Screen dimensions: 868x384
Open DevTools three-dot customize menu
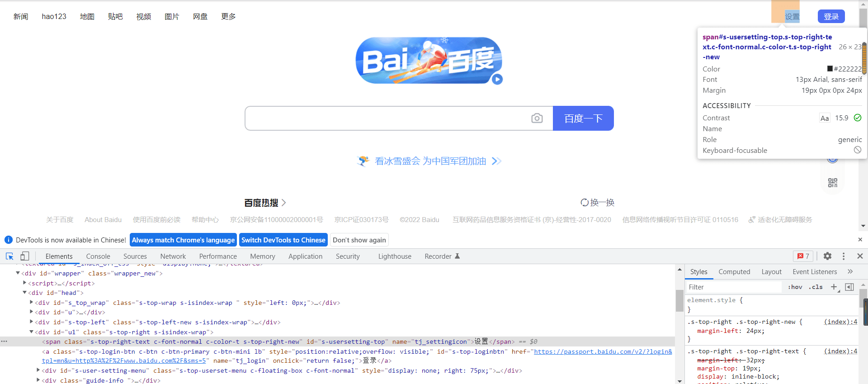point(844,256)
